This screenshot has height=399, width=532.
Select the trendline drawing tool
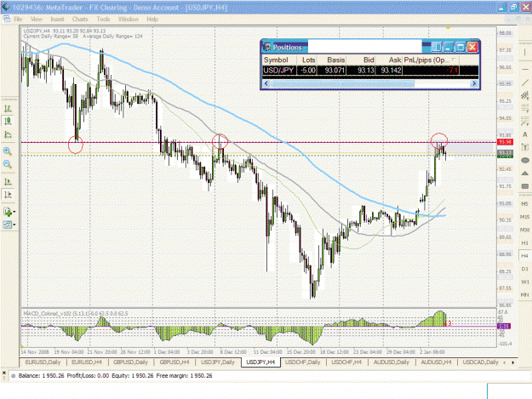click(x=525, y=83)
